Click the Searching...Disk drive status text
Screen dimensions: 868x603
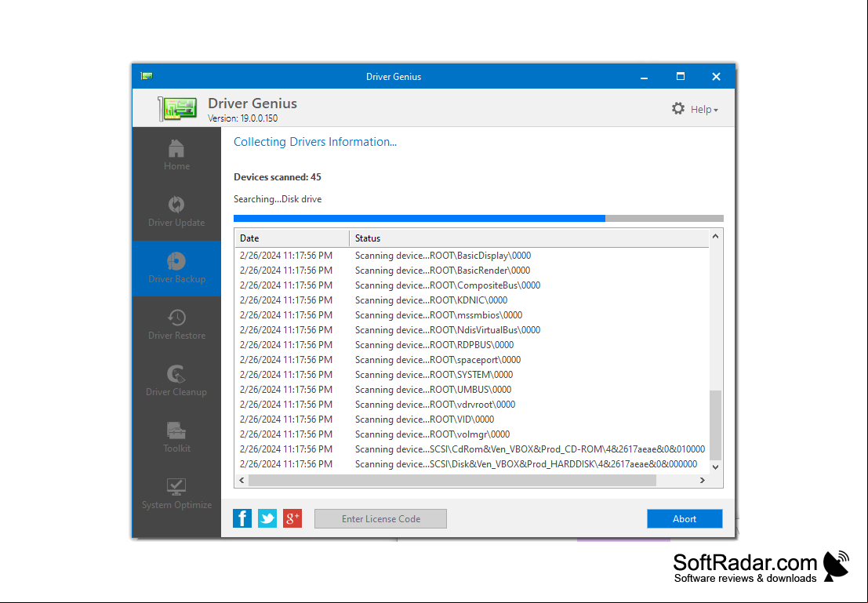pyautogui.click(x=278, y=199)
